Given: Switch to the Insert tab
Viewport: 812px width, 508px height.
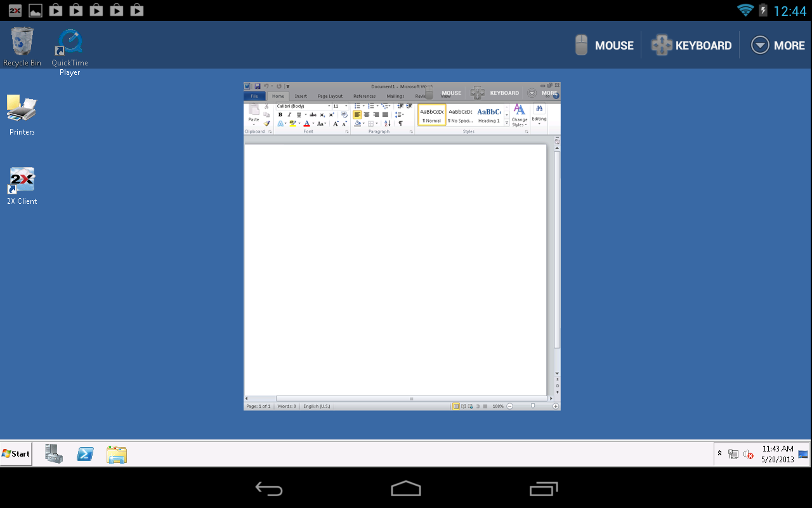Looking at the screenshot, I should (x=301, y=96).
